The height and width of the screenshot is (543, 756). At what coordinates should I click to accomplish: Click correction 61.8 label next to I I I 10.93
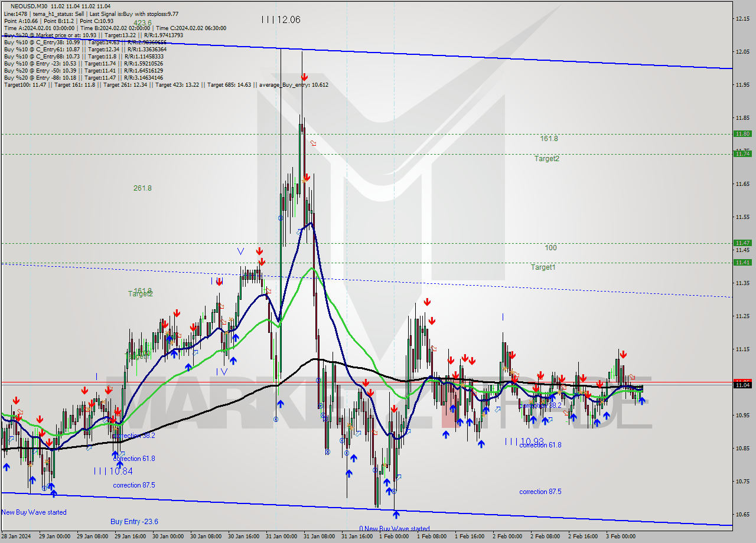click(540, 445)
